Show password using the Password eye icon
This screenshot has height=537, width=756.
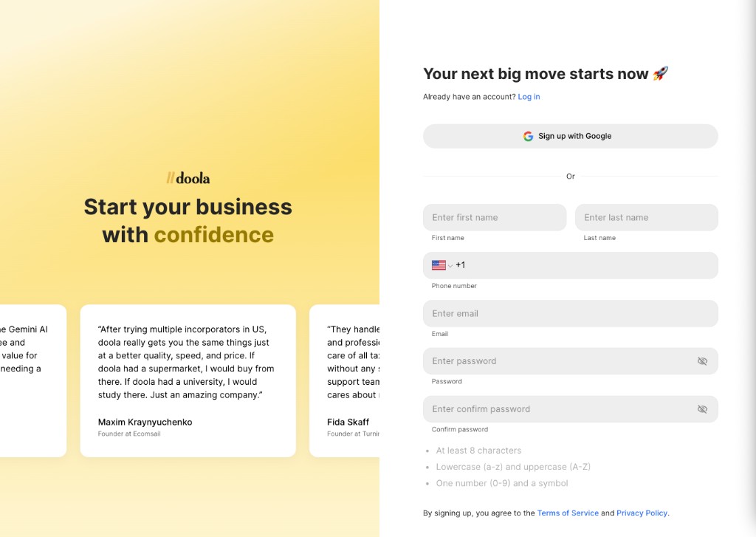tap(703, 361)
